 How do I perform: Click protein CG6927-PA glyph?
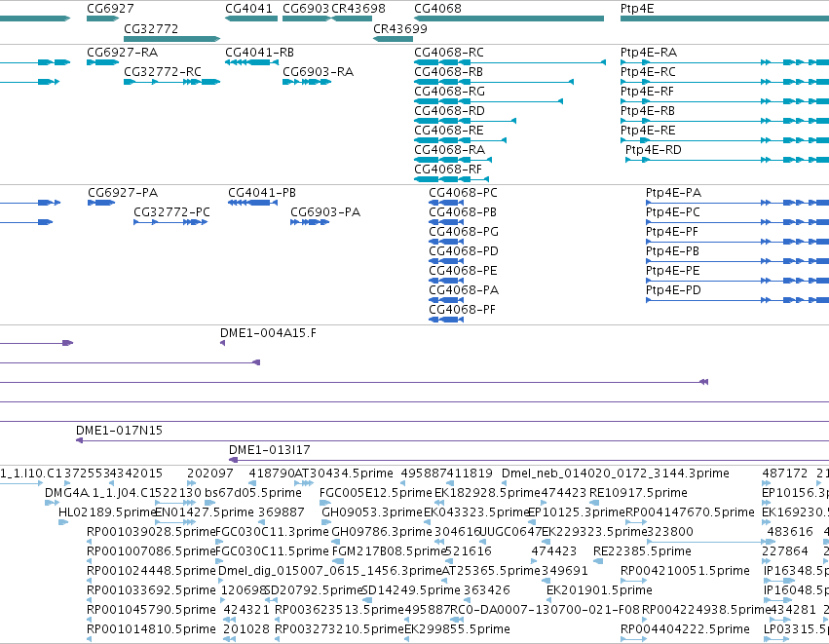pos(101,203)
